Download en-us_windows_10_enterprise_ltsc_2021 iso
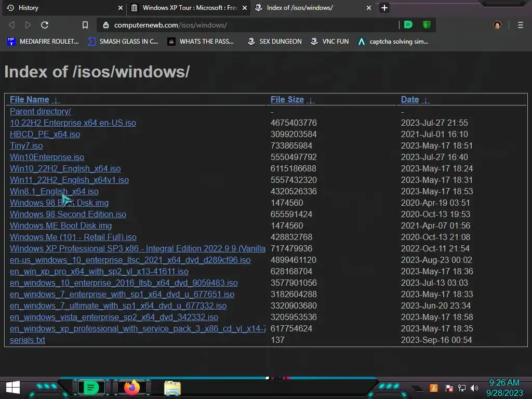 130,260
